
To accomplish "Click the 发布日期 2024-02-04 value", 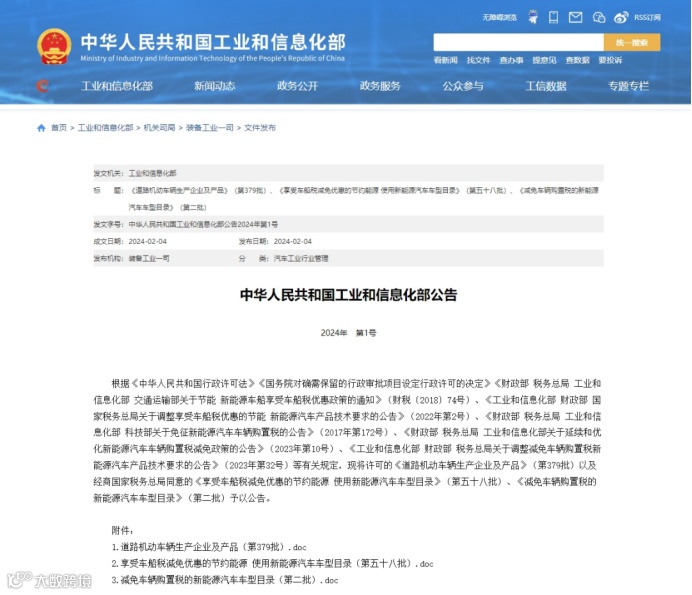I will (293, 241).
